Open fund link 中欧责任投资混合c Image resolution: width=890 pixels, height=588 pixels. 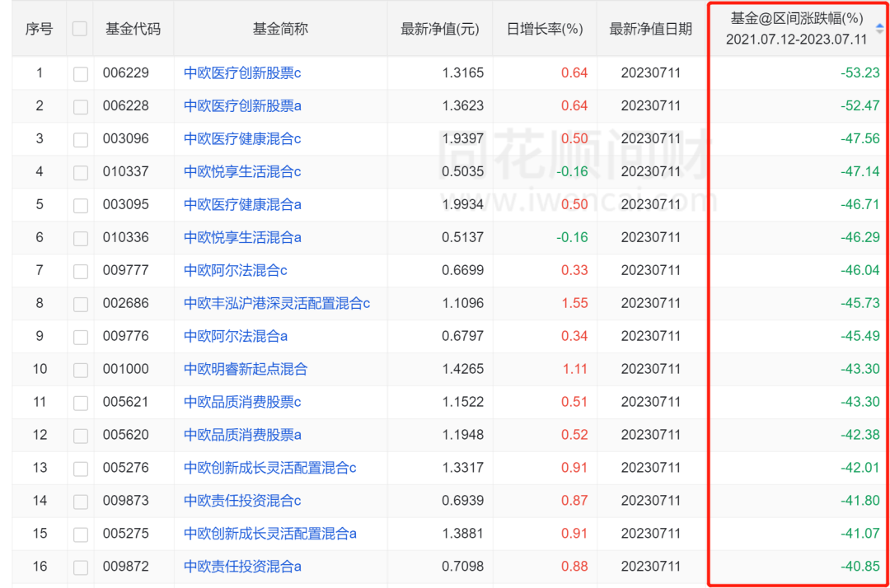[x=242, y=501]
